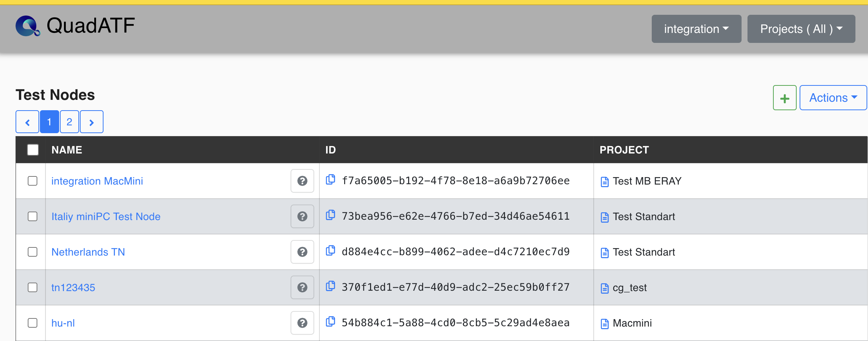Click Test Standart in Netherlands TN row

click(644, 252)
